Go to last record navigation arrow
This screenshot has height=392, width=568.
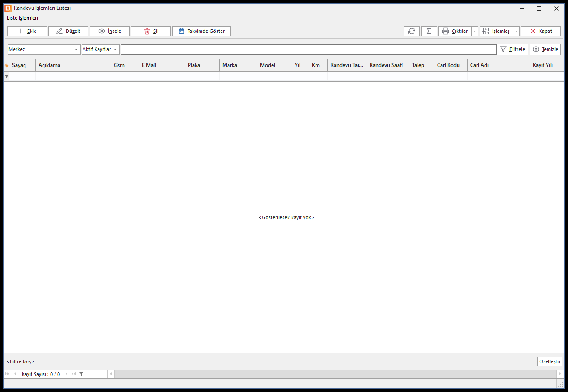coord(74,374)
